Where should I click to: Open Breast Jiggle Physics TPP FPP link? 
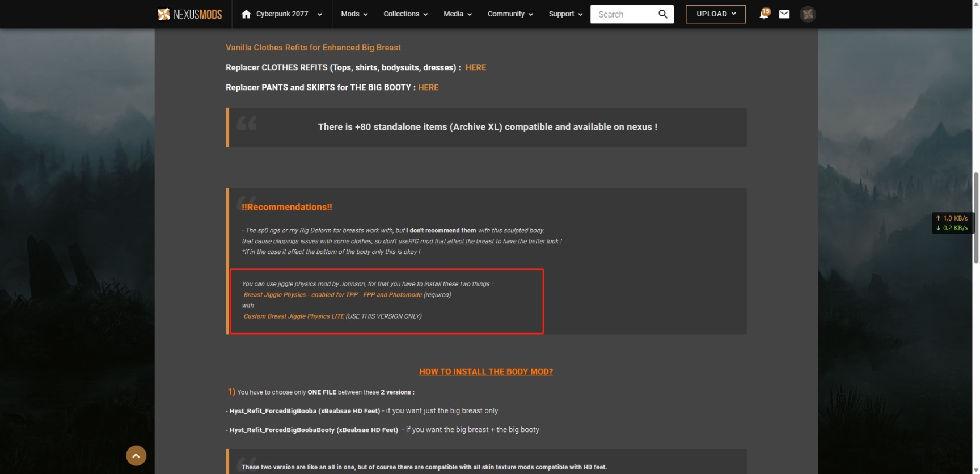point(333,295)
